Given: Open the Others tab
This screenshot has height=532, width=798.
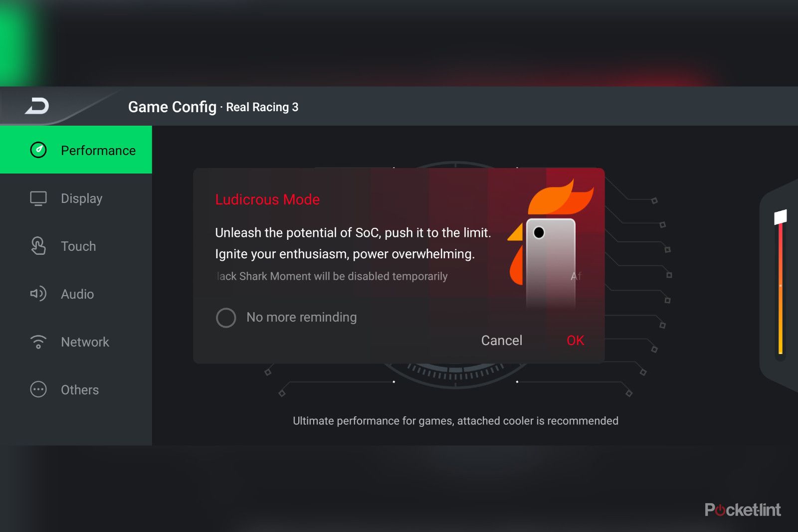Looking at the screenshot, I should pyautogui.click(x=76, y=390).
